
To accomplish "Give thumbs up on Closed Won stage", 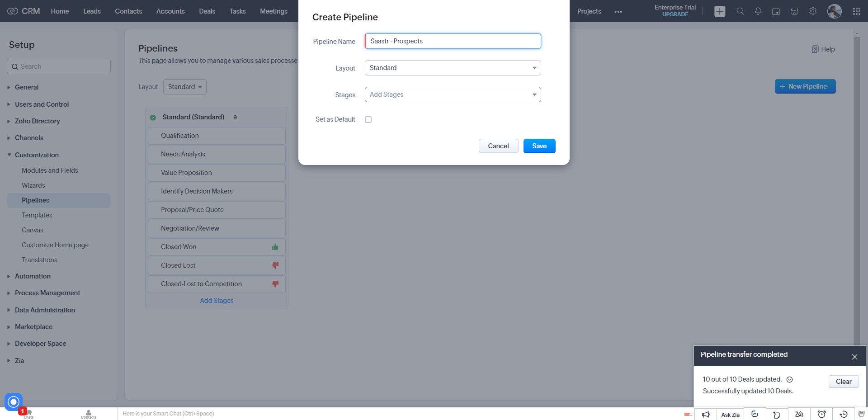I will click(x=275, y=247).
